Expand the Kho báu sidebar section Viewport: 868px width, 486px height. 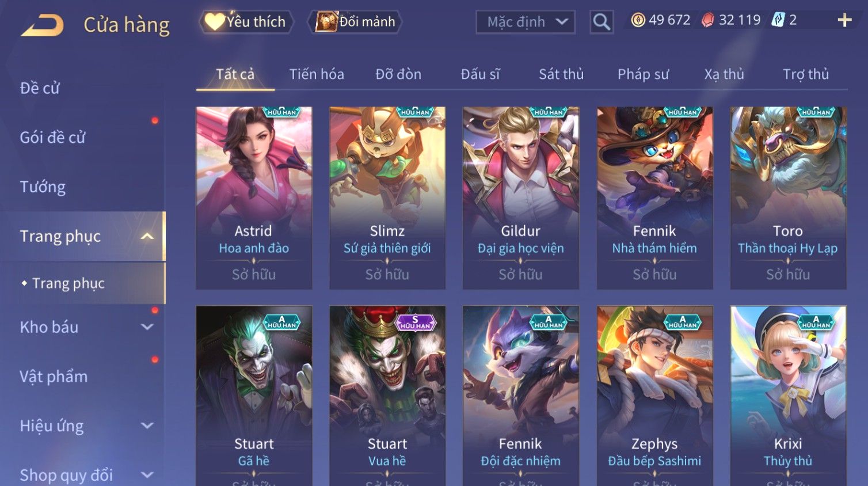pos(147,327)
